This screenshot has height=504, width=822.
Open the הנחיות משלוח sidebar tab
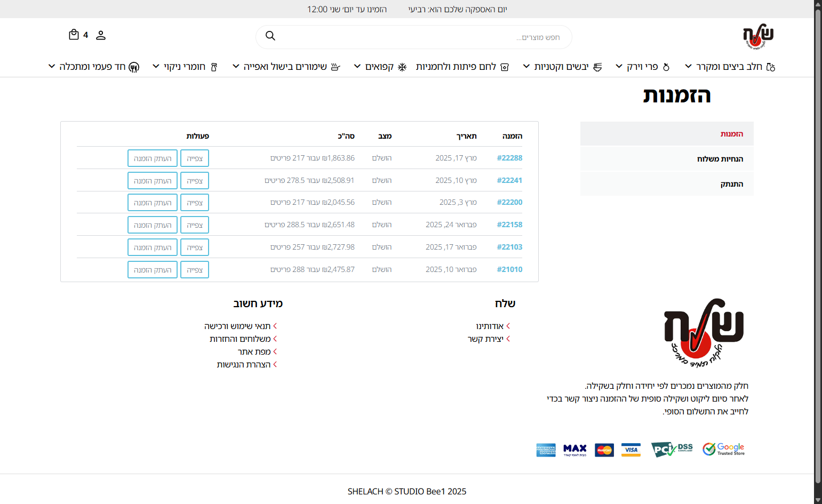(x=667, y=159)
